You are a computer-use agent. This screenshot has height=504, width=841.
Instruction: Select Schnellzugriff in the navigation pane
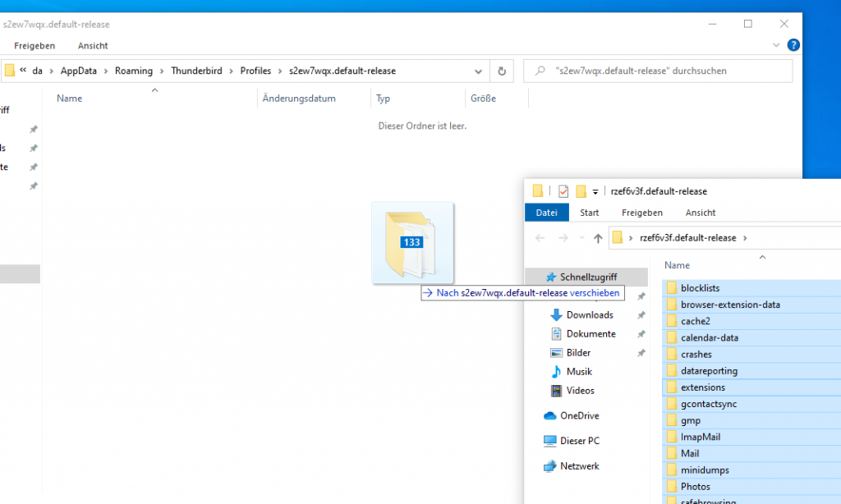click(588, 277)
